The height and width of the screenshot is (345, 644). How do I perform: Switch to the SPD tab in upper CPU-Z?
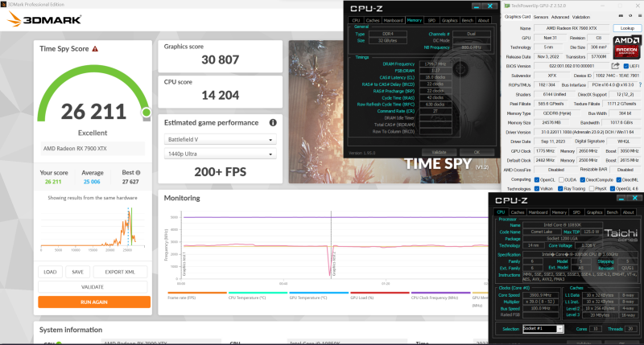(x=432, y=20)
